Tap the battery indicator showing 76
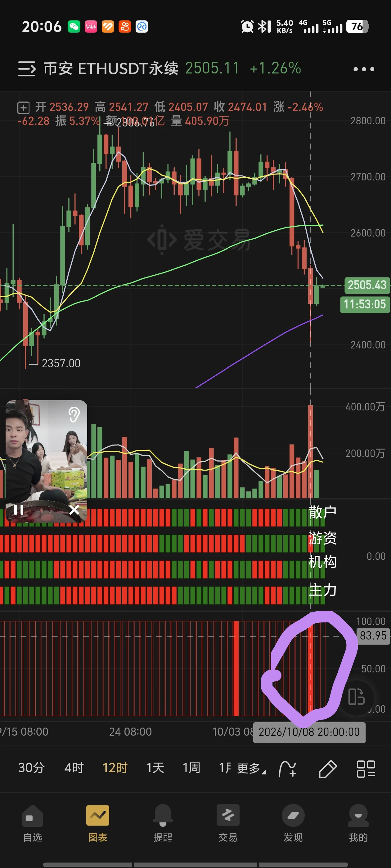 coord(357,27)
